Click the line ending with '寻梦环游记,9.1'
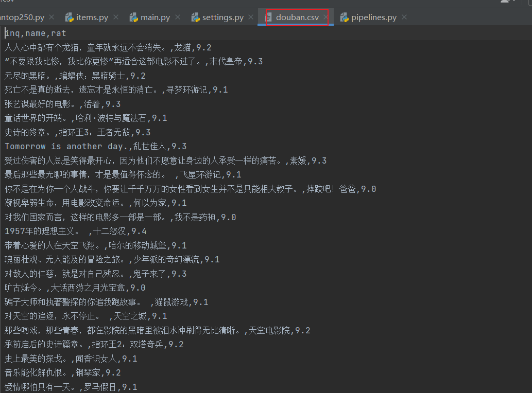Image resolution: width=532 pixels, height=393 pixels. click(116, 90)
